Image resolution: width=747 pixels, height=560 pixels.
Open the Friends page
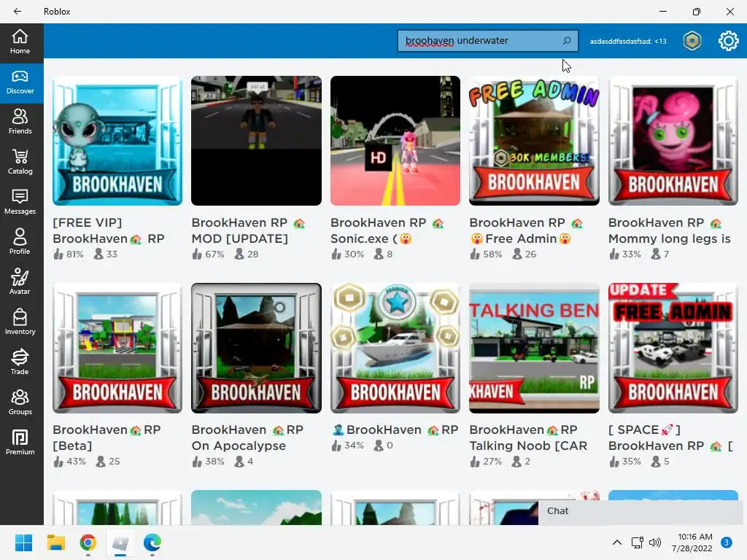pyautogui.click(x=20, y=122)
